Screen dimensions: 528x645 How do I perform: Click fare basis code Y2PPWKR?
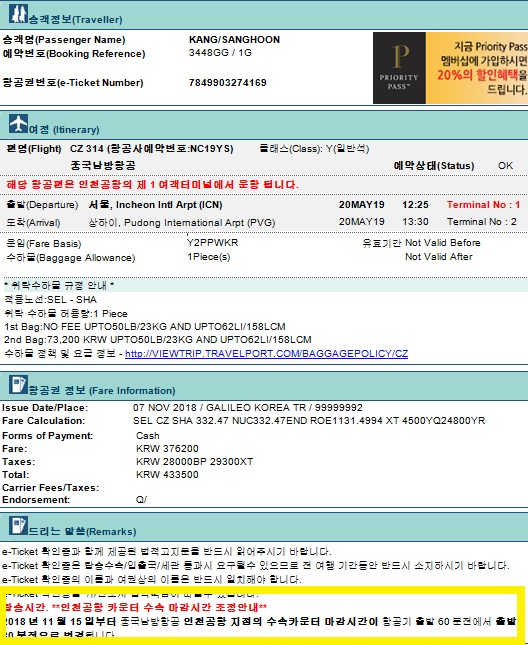tap(213, 242)
